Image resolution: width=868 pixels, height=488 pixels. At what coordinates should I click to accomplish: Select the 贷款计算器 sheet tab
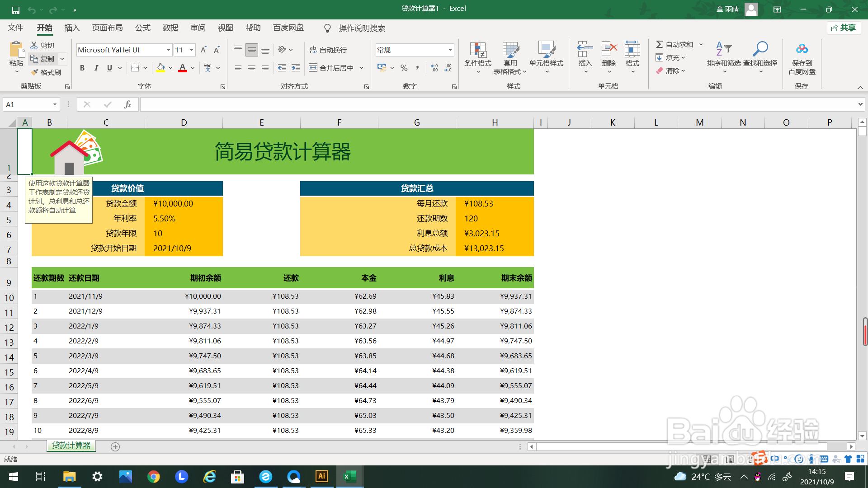(x=71, y=446)
